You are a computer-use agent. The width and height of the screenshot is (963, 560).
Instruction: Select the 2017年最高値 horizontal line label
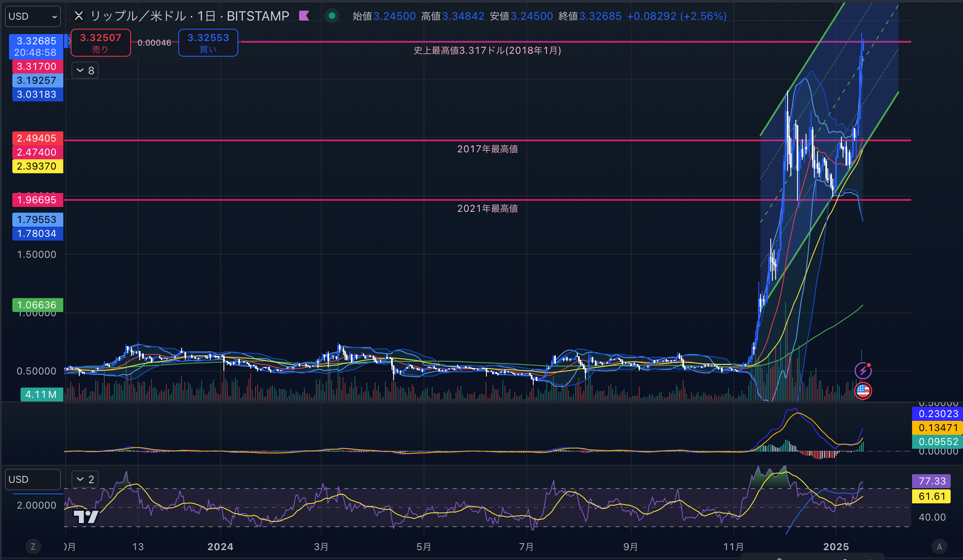(487, 149)
